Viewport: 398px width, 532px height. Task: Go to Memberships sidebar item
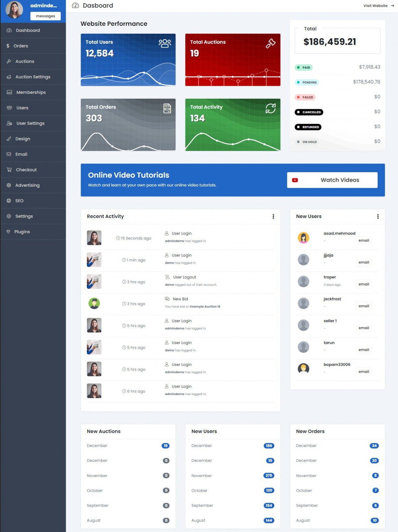click(x=31, y=92)
